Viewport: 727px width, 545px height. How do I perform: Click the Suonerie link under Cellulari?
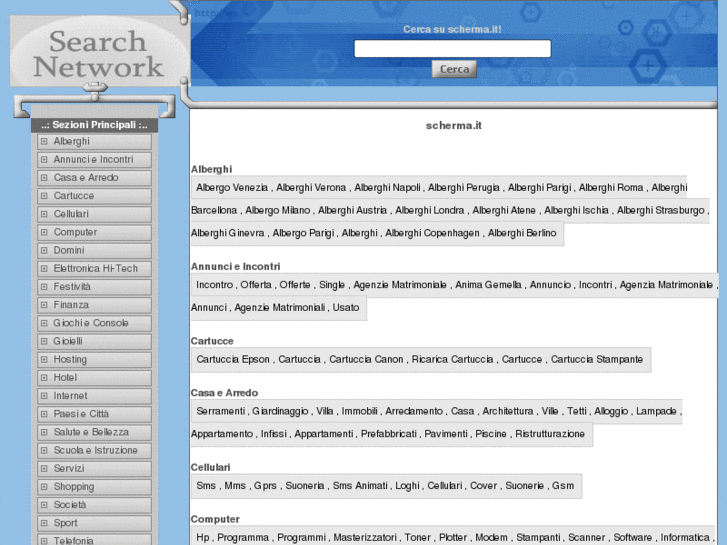524,486
